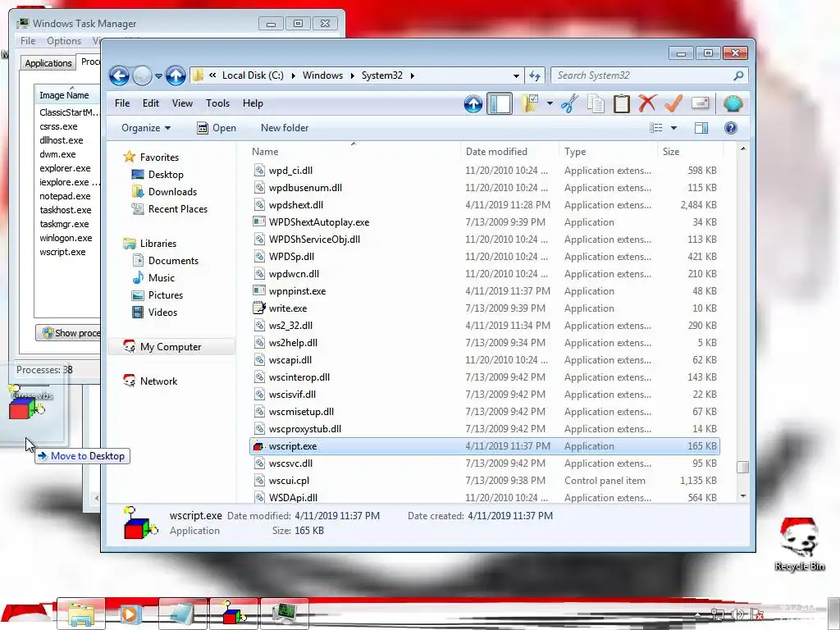
Task: Select the write.exe file row
Action: click(484, 308)
